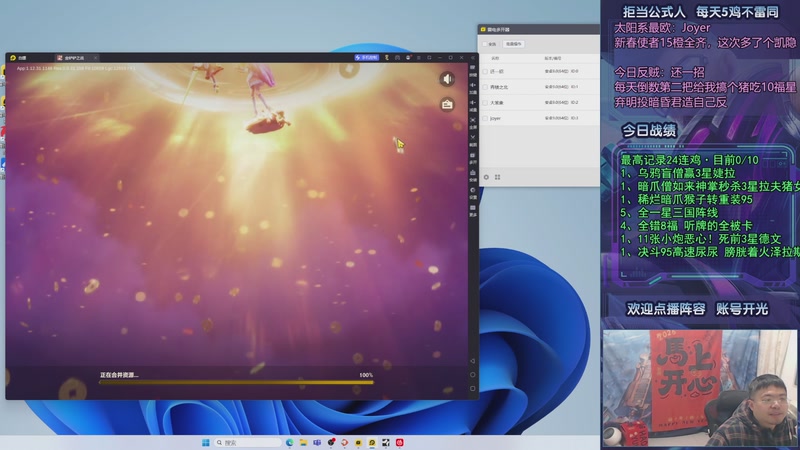Collapse the emulator sidebar with the double-arrow icon

coord(473,58)
